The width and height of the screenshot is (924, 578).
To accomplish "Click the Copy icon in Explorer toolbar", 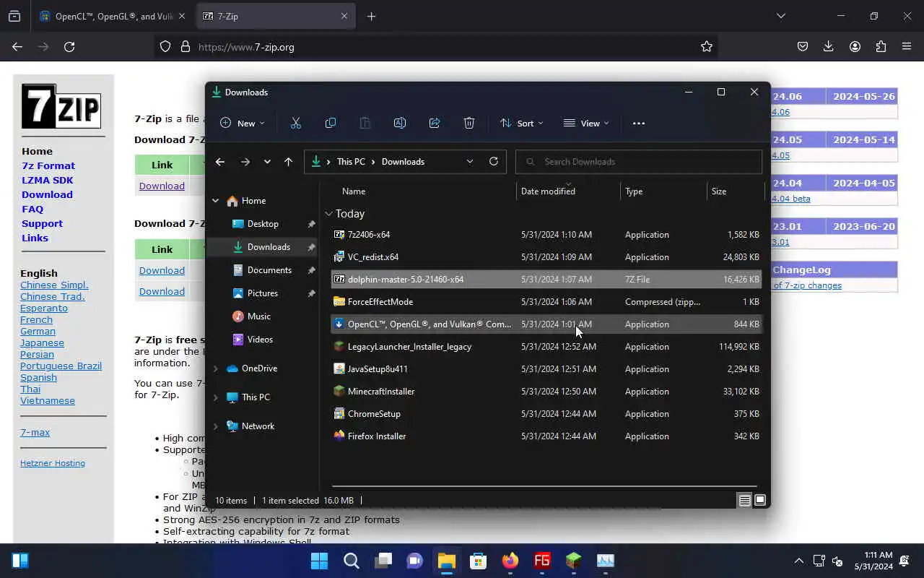I will pyautogui.click(x=331, y=124).
